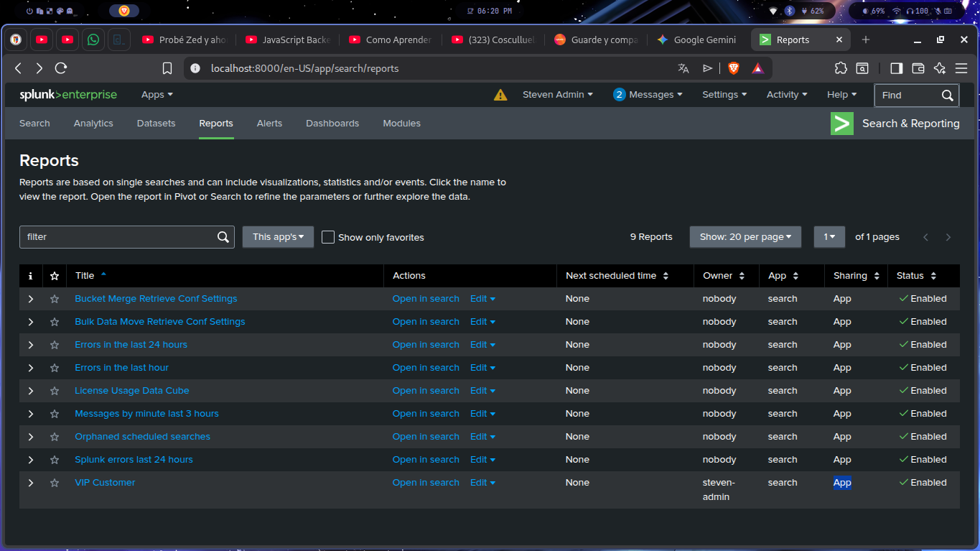Open Edit dropdown for Orphaned scheduled searches
This screenshot has width=980, height=551.
click(482, 437)
